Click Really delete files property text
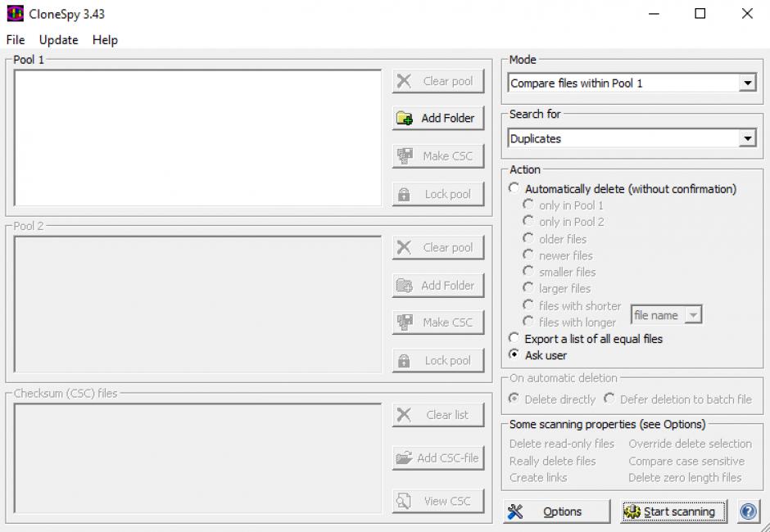 (552, 462)
